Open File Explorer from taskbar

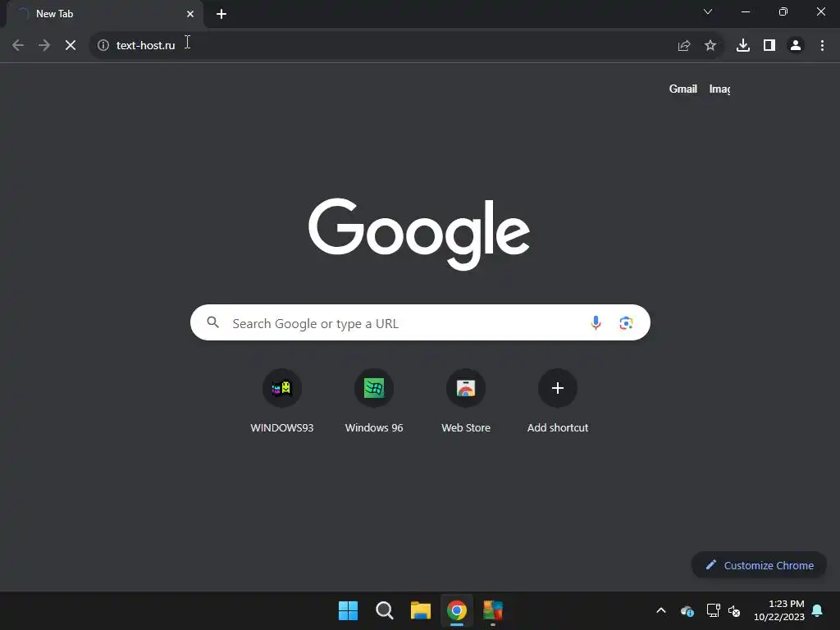421,610
